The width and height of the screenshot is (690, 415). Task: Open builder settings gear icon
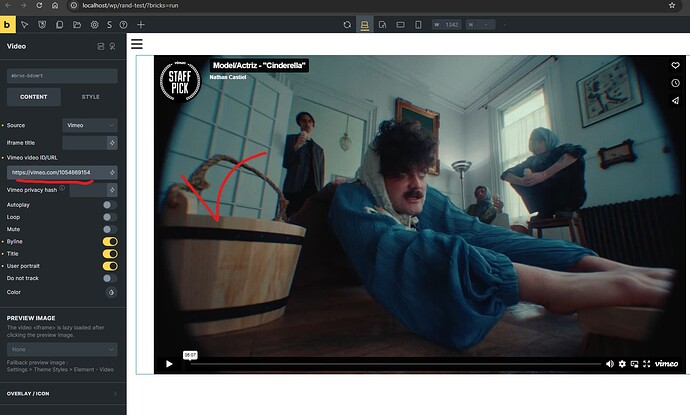(94, 25)
